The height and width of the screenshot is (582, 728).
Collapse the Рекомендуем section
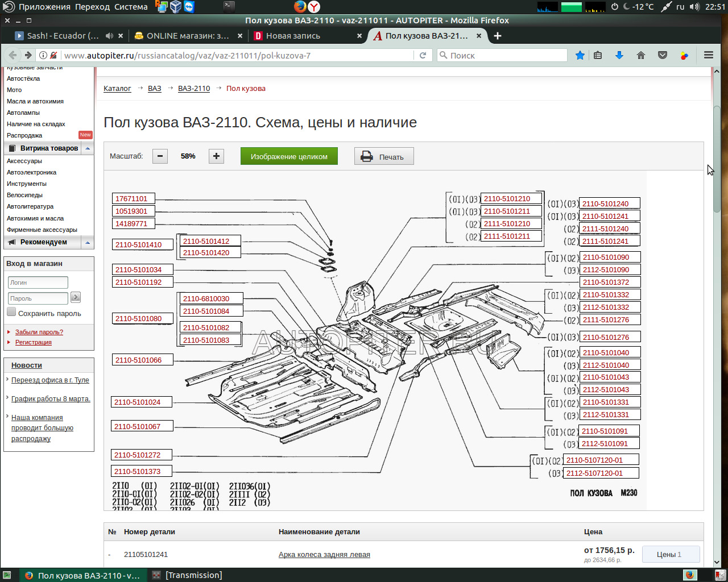click(x=88, y=243)
